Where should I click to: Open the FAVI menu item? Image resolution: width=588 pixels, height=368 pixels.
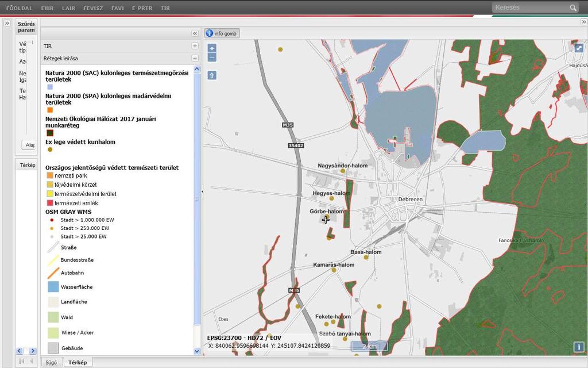(x=117, y=8)
